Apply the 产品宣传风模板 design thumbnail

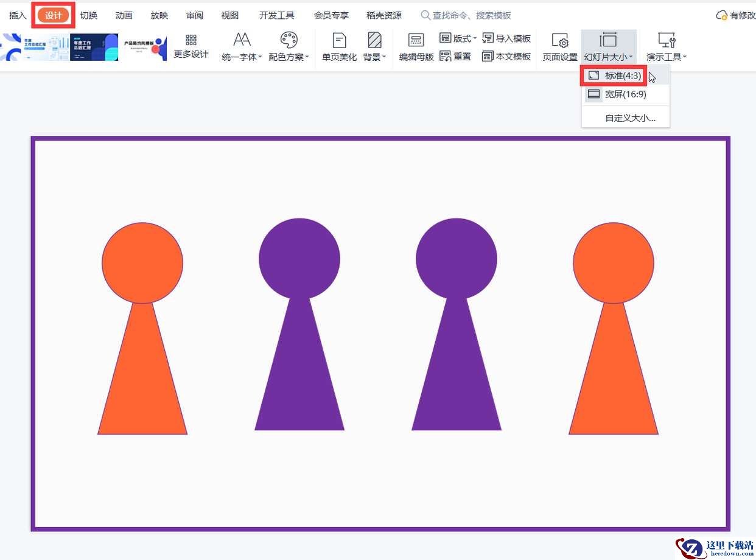coord(142,47)
